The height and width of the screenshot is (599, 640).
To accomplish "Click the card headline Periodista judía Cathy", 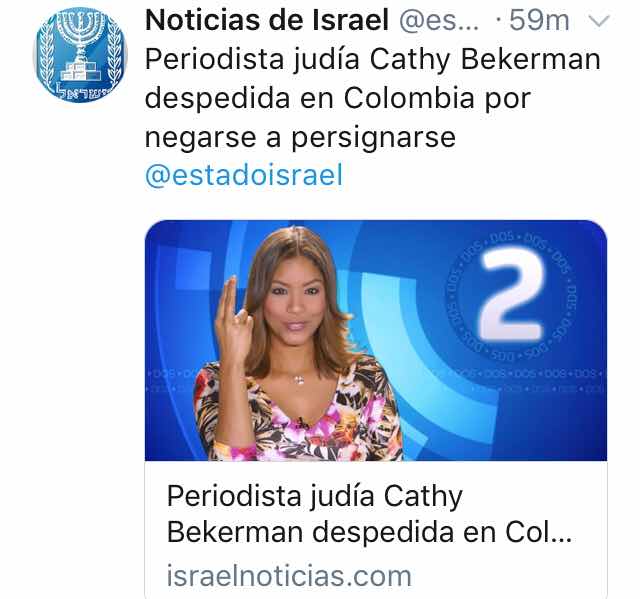I will [x=315, y=496].
